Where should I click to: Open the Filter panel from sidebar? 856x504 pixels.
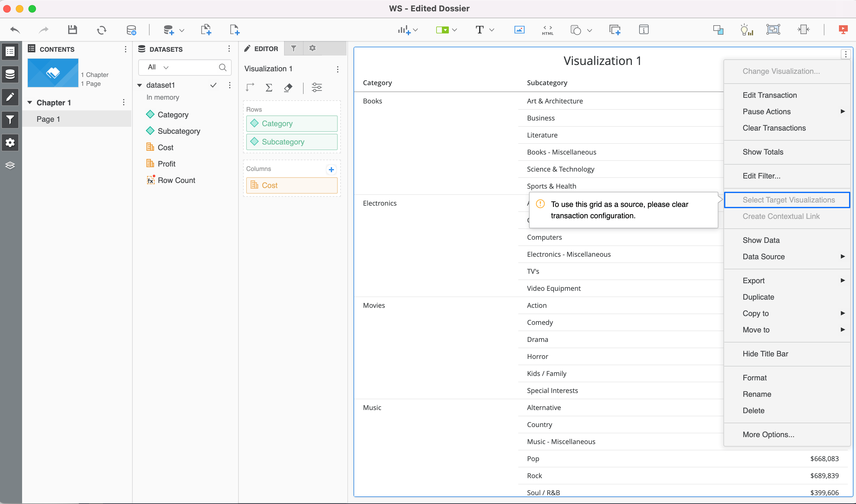point(10,120)
